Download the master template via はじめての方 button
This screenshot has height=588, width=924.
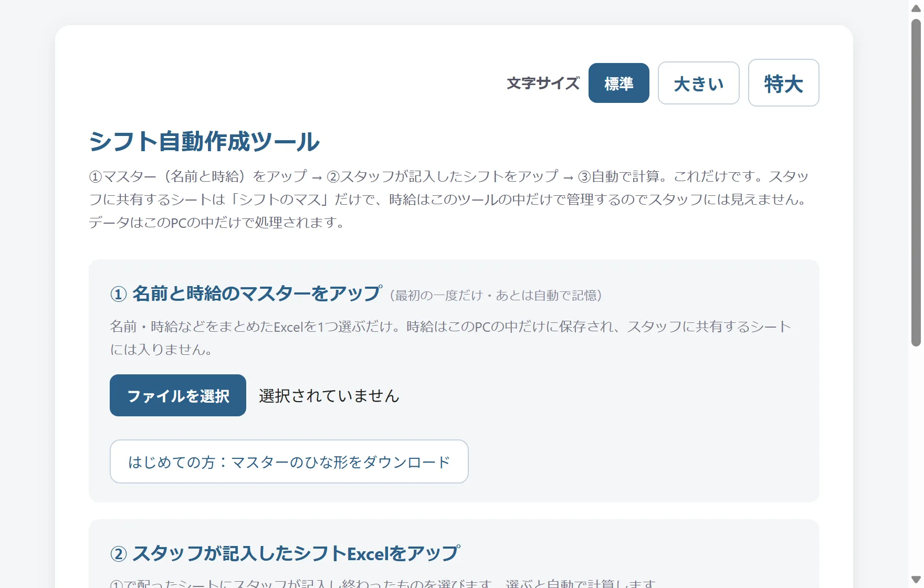tap(289, 461)
